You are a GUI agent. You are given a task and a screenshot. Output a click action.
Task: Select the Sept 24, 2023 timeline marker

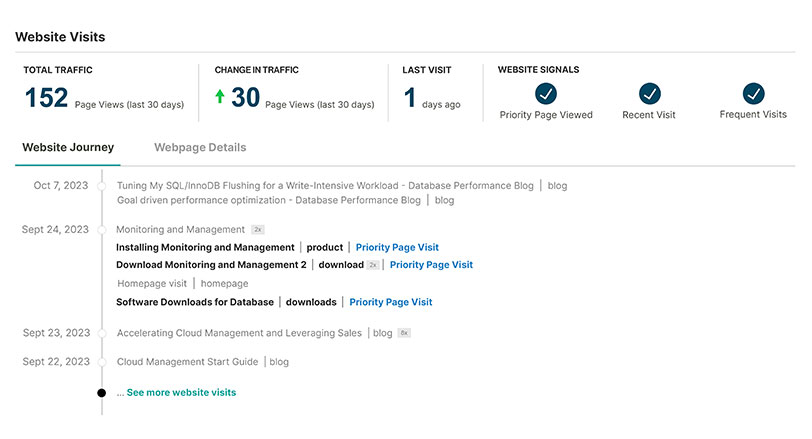(x=102, y=229)
